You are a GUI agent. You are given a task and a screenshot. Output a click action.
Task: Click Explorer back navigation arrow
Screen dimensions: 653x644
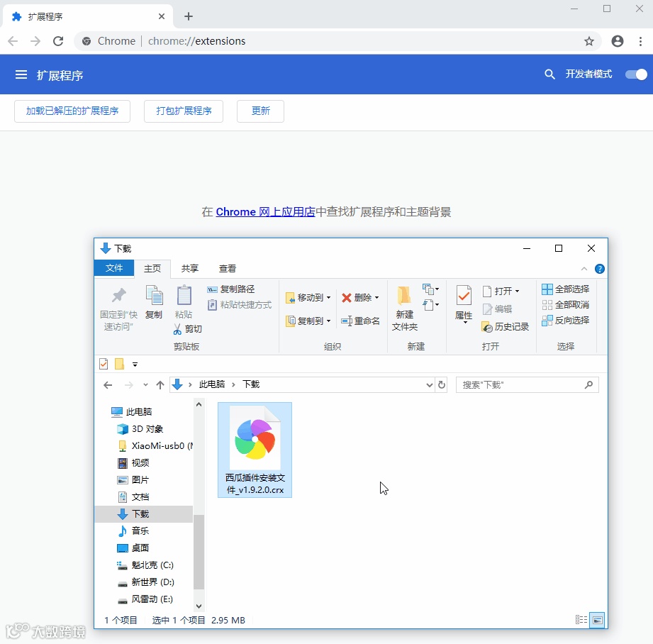(108, 385)
